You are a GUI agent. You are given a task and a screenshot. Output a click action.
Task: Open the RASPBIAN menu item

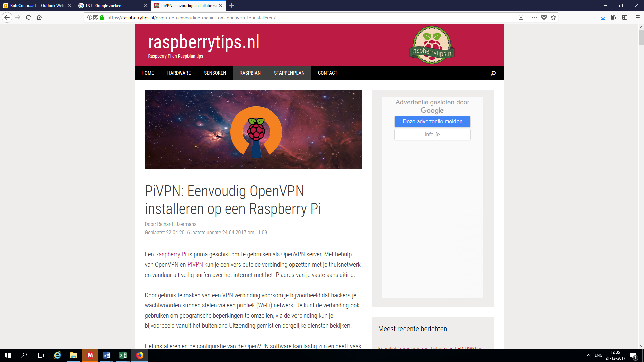pyautogui.click(x=250, y=73)
